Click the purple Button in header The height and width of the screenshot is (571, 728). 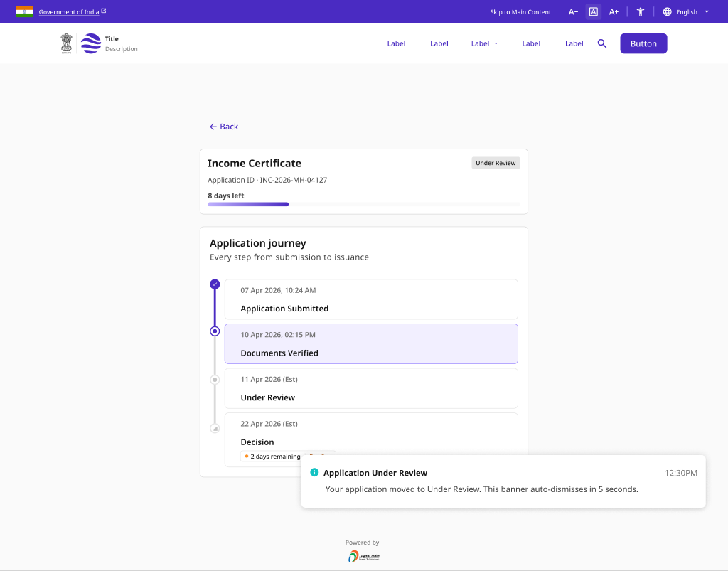point(643,43)
